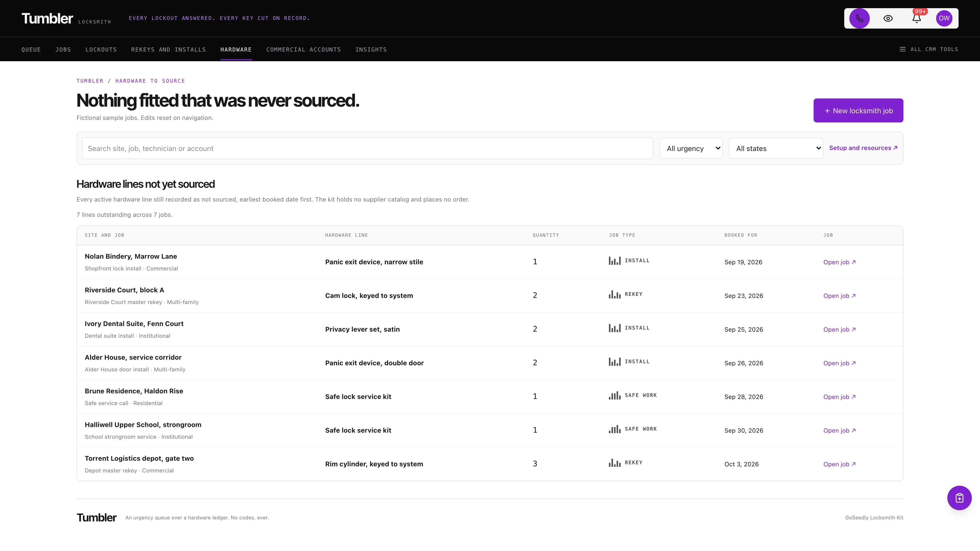Open the Commercial Accounts tab
The height and width of the screenshot is (551, 980).
tap(304, 49)
